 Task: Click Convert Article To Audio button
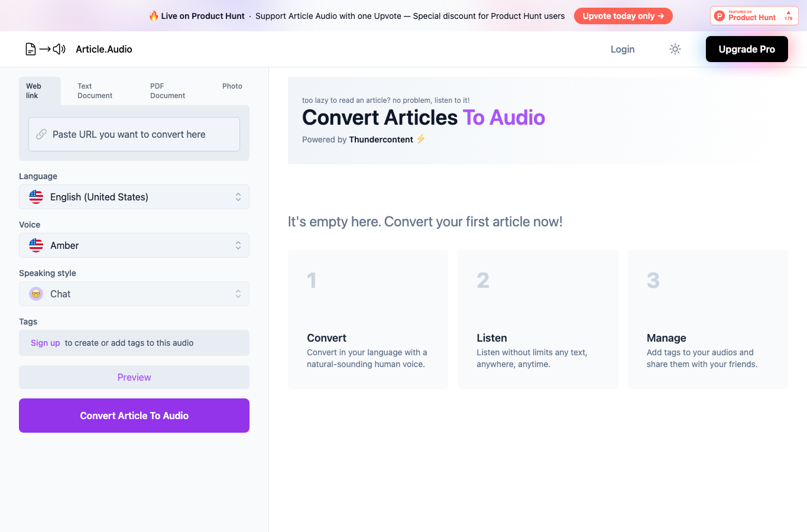point(134,416)
